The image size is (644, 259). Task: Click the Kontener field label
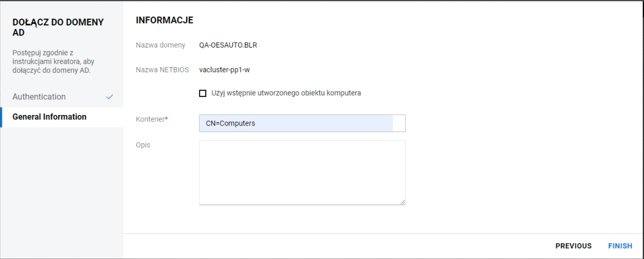tap(150, 119)
